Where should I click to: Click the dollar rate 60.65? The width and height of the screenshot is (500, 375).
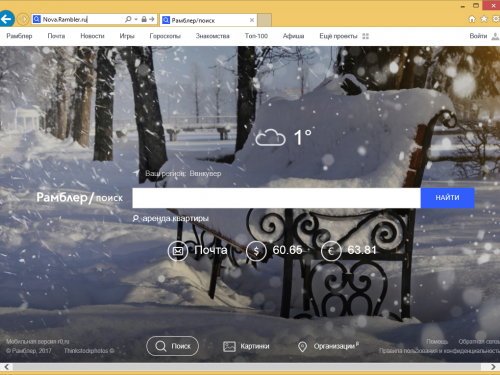pyautogui.click(x=287, y=250)
